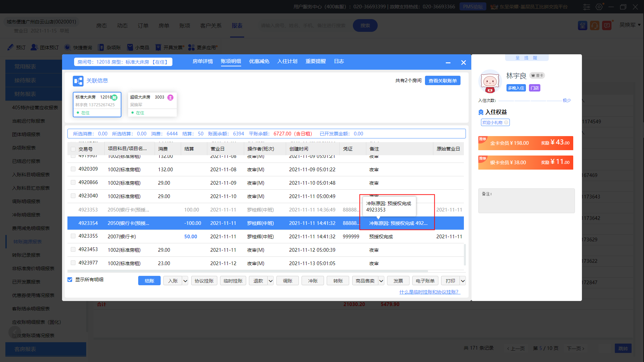Close the room 12018 bill dialog
Viewport: 644px width, 362px height.
464,62
